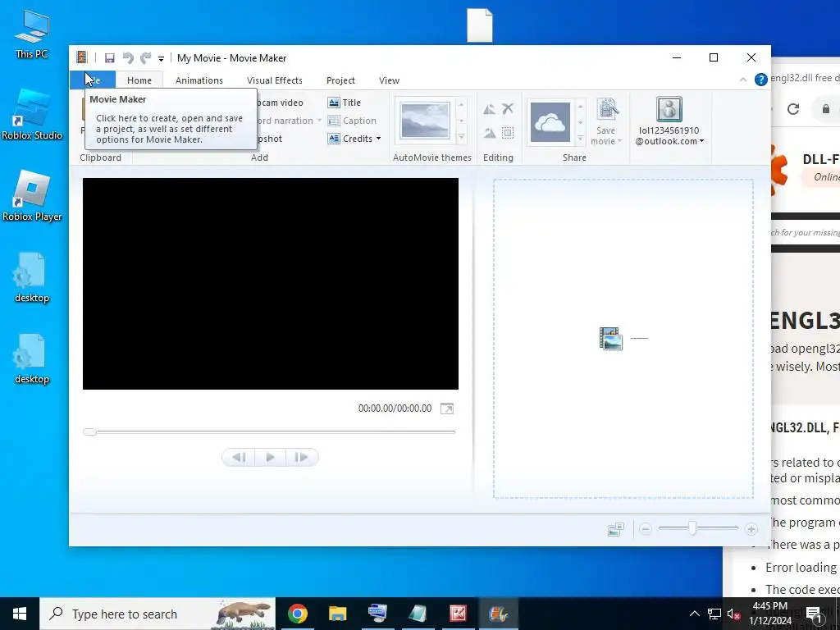Open the notification center icon
This screenshot has width=840, height=630.
tap(814, 614)
